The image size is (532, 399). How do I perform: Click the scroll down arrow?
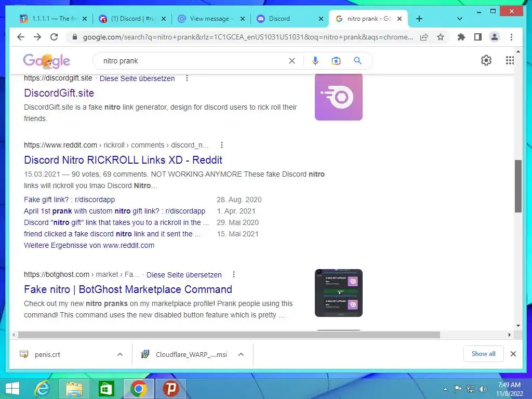pos(518,326)
